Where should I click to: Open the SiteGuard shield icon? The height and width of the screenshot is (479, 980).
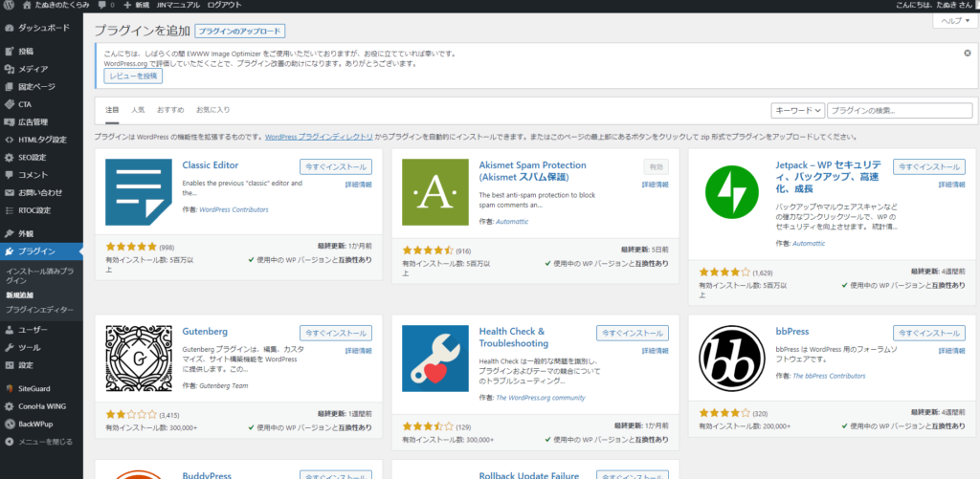point(9,388)
